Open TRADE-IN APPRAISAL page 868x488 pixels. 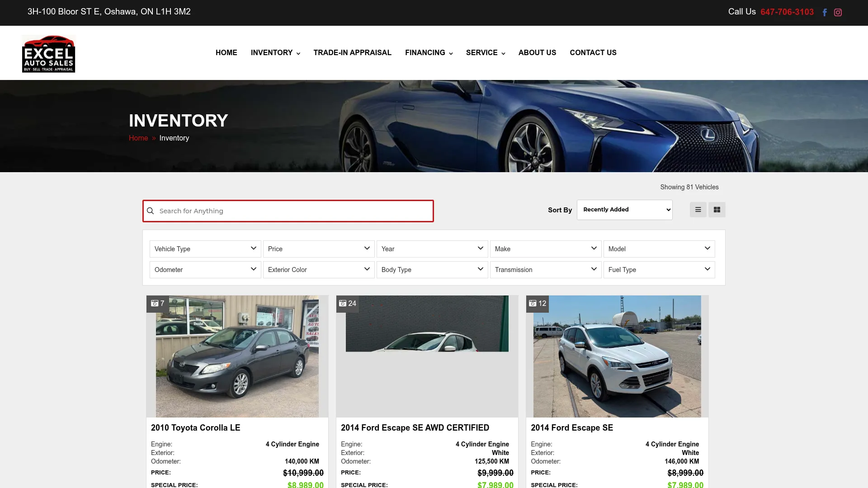coord(353,53)
